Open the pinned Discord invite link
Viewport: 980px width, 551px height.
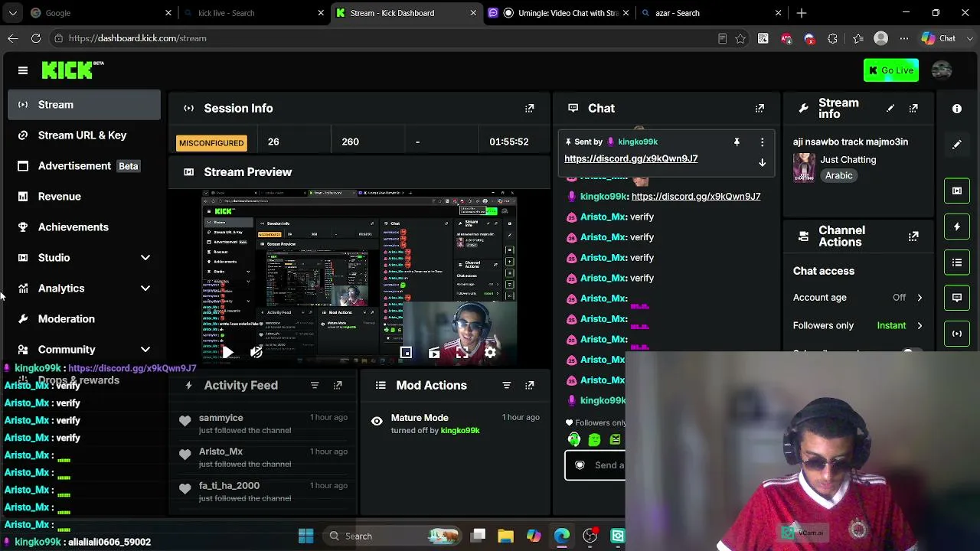pos(631,158)
